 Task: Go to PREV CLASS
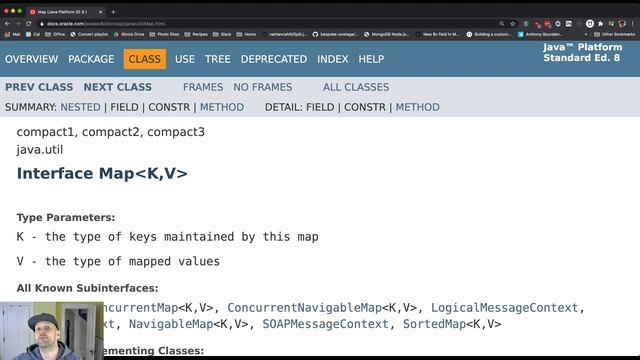[x=39, y=87]
